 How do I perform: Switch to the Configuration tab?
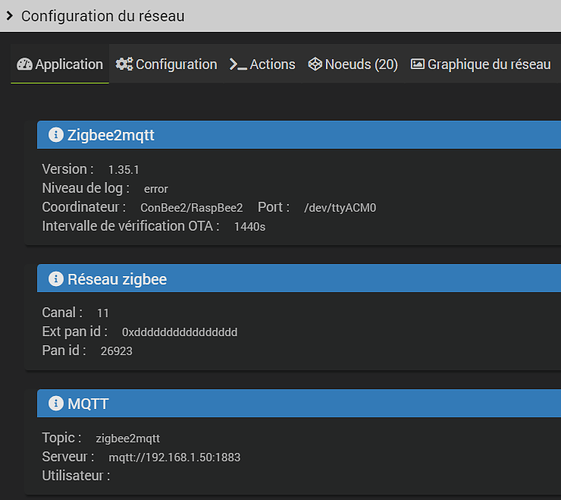coord(166,64)
